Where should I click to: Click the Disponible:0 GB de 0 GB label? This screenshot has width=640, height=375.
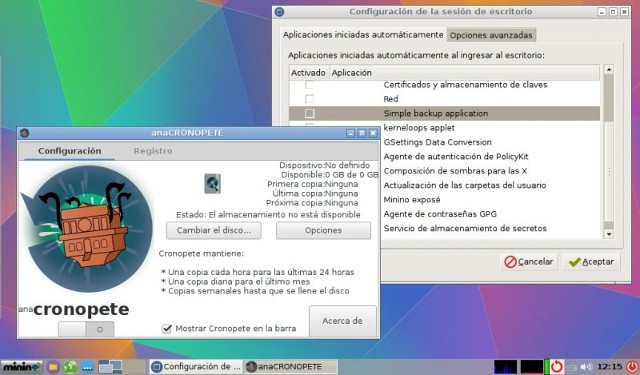[x=329, y=175]
